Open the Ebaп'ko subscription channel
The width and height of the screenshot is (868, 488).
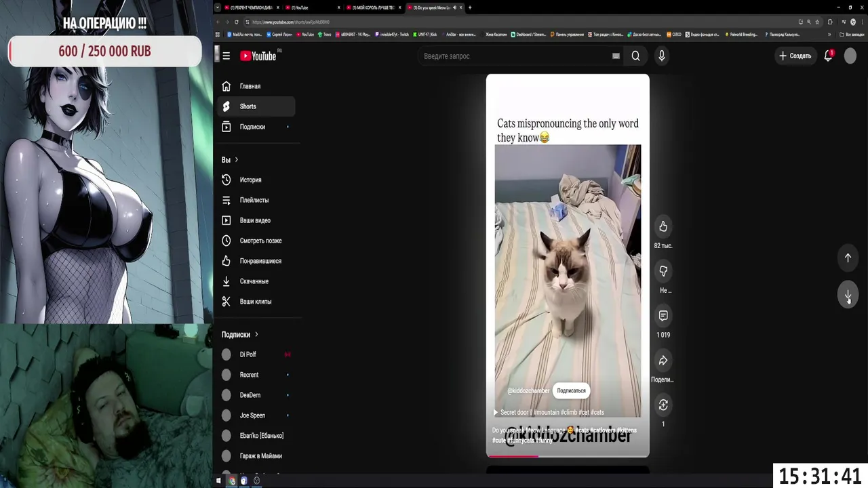pos(256,436)
